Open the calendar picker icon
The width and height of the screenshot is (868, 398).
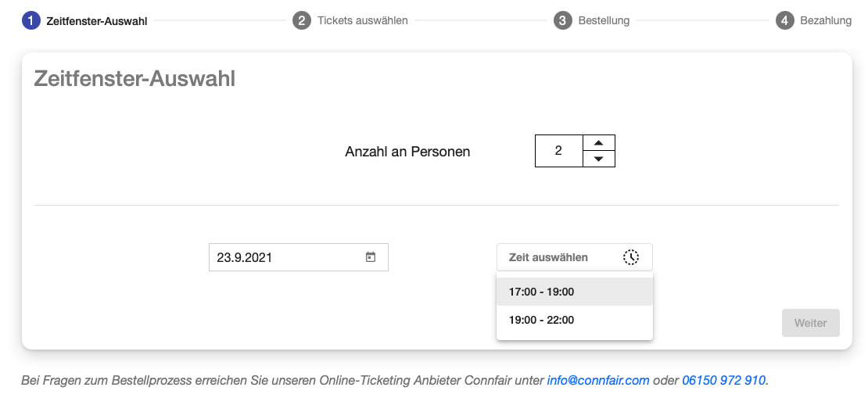pyautogui.click(x=371, y=257)
